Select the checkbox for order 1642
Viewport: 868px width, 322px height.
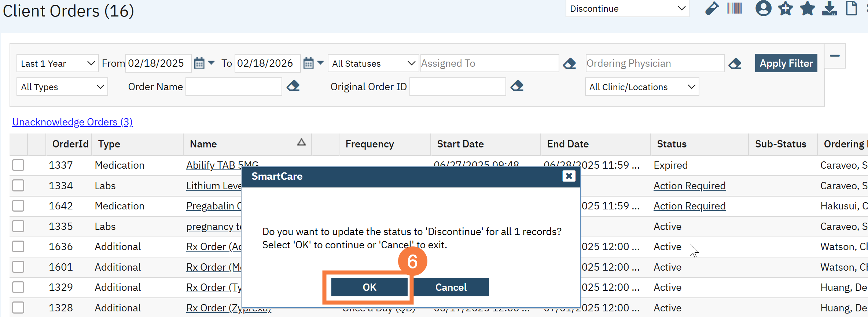(x=18, y=206)
